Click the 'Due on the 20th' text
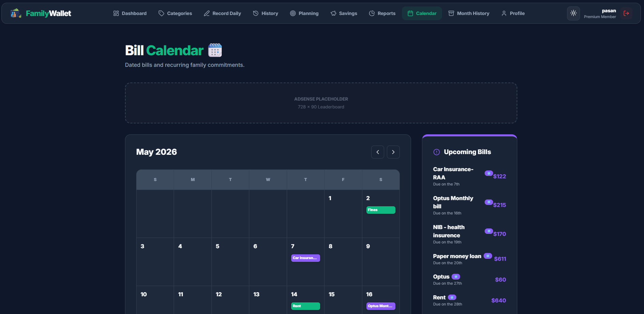This screenshot has width=644, height=314. point(447,263)
